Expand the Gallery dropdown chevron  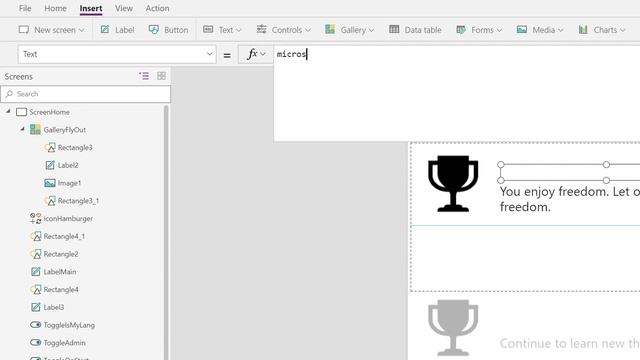[371, 30]
